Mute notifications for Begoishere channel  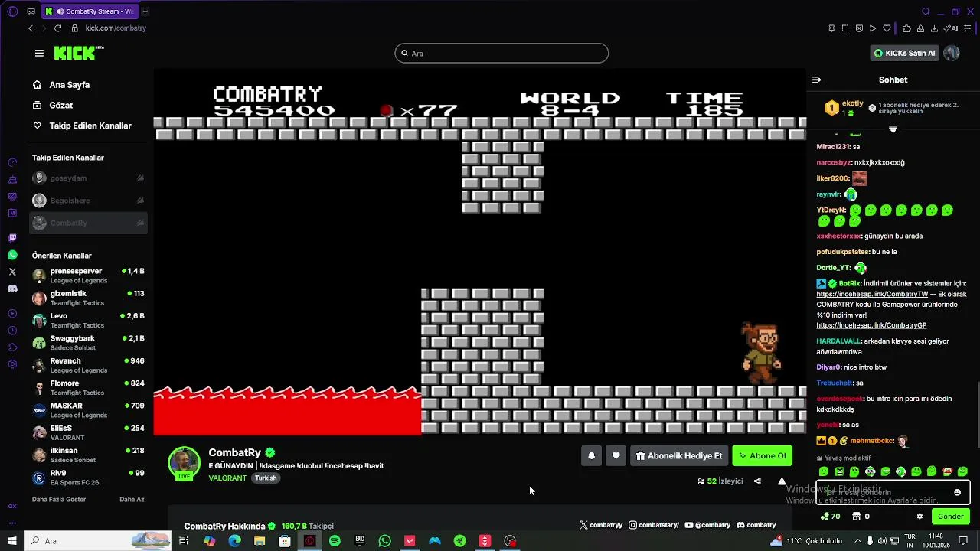tap(140, 201)
